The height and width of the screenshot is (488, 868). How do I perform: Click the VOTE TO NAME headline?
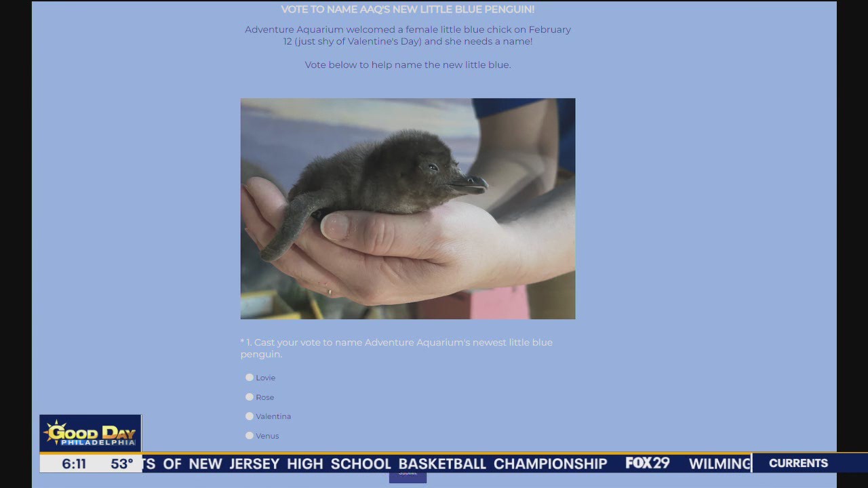tap(408, 9)
